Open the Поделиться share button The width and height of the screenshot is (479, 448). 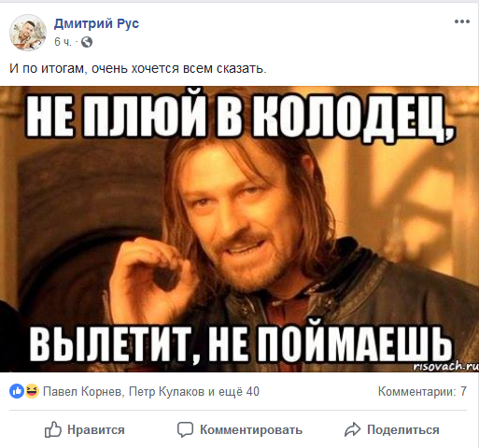392,429
